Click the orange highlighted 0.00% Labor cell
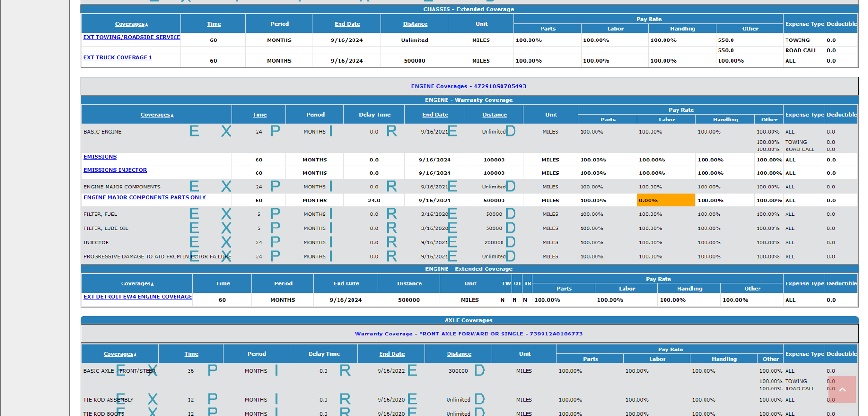Image resolution: width=868 pixels, height=416 pixels. pyautogui.click(x=665, y=201)
